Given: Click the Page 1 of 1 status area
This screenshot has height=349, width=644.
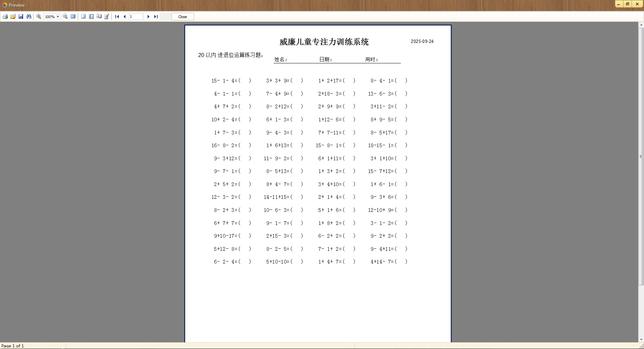Looking at the screenshot, I should pos(12,346).
